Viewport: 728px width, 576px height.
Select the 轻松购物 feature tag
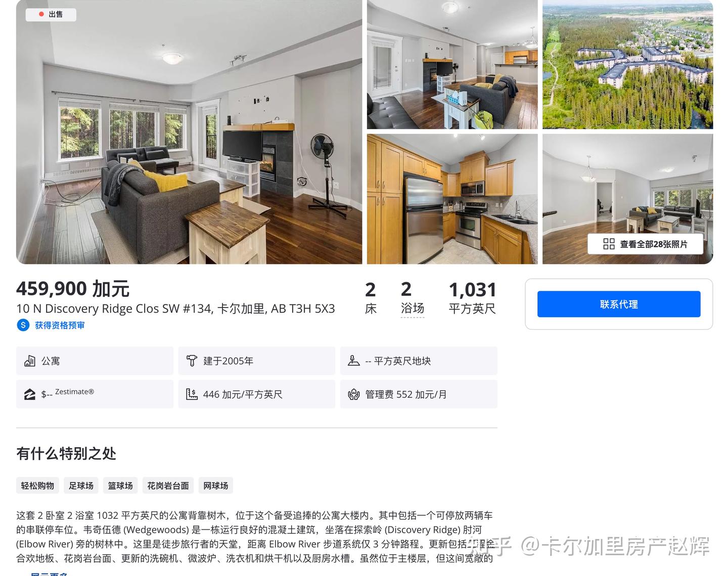(37, 485)
